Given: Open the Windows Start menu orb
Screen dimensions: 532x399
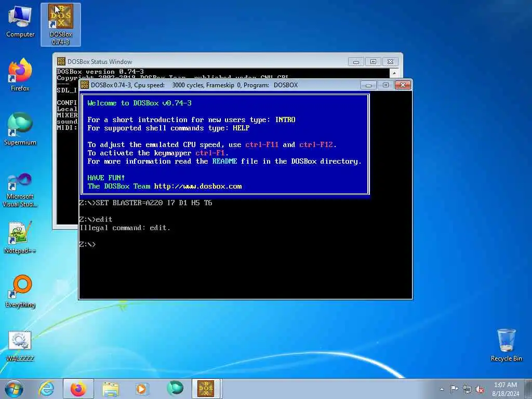Looking at the screenshot, I should (14, 389).
